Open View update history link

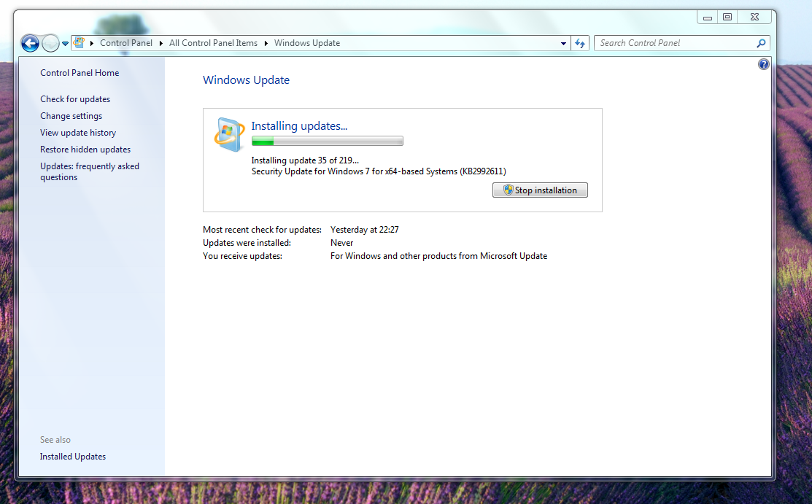pyautogui.click(x=78, y=133)
